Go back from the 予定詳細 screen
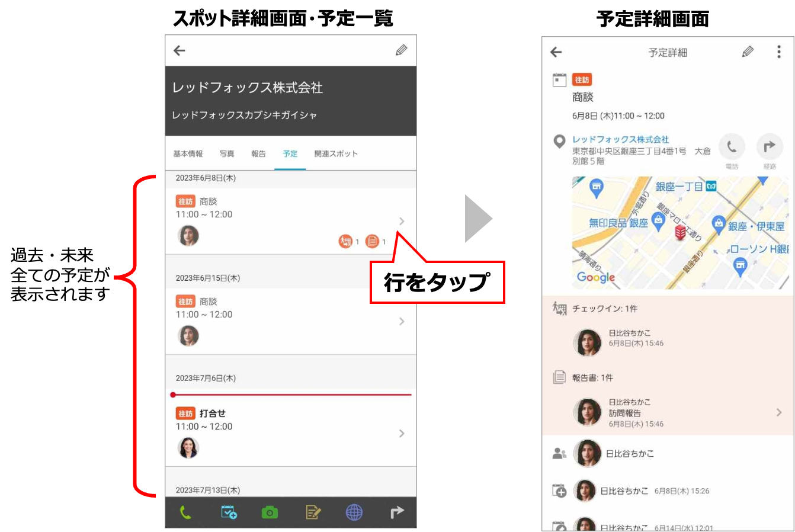Screen dimensions: 795x532 [x=556, y=52]
